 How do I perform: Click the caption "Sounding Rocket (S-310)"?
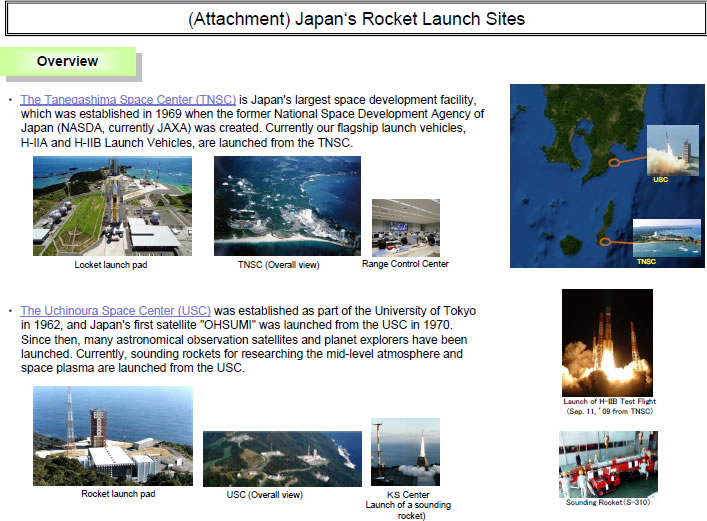[608, 503]
